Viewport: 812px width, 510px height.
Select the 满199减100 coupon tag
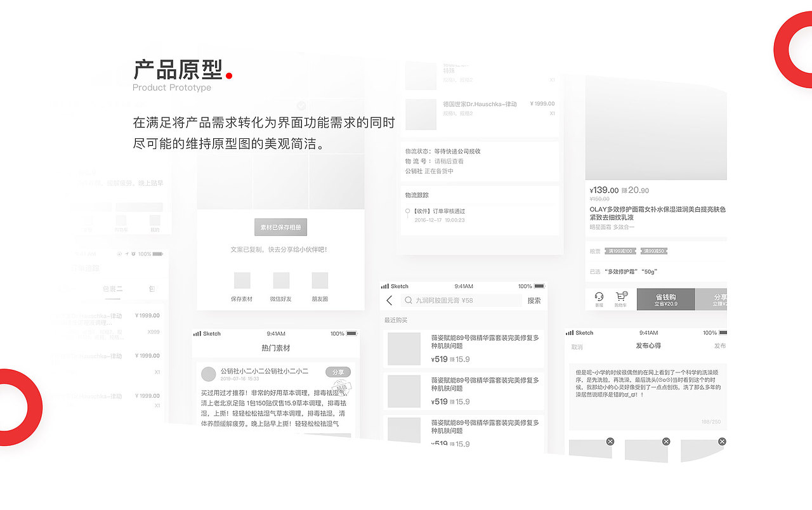point(619,251)
